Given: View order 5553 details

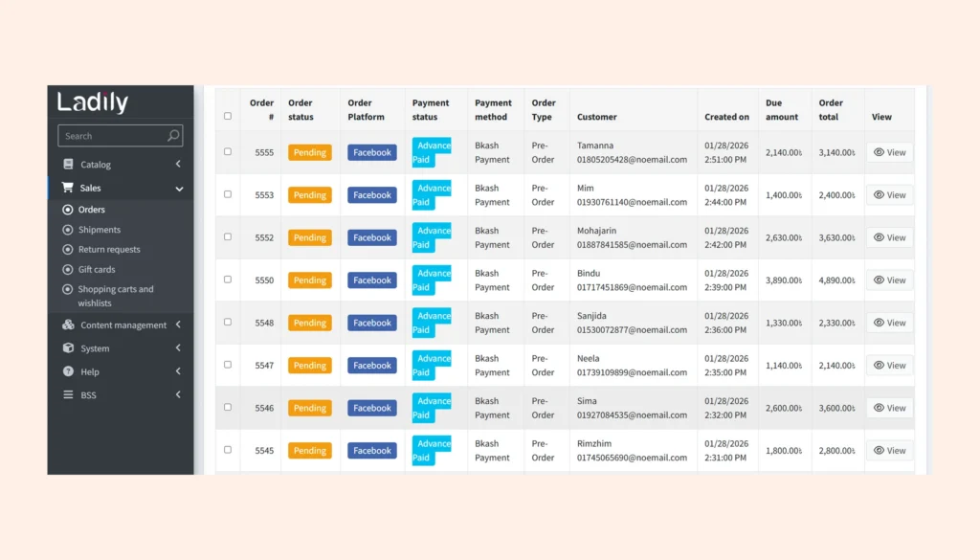Looking at the screenshot, I should click(889, 195).
